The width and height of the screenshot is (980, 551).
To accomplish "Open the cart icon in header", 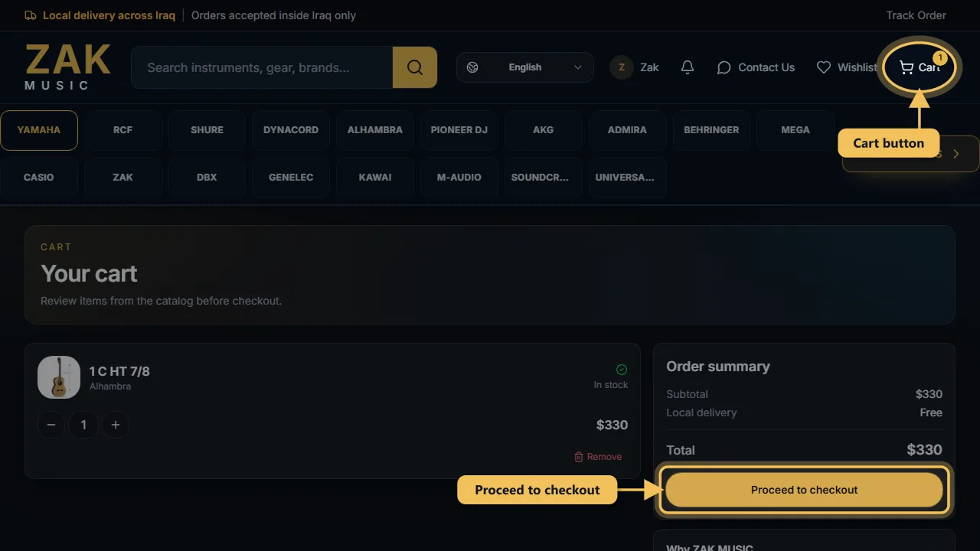I will tap(906, 67).
